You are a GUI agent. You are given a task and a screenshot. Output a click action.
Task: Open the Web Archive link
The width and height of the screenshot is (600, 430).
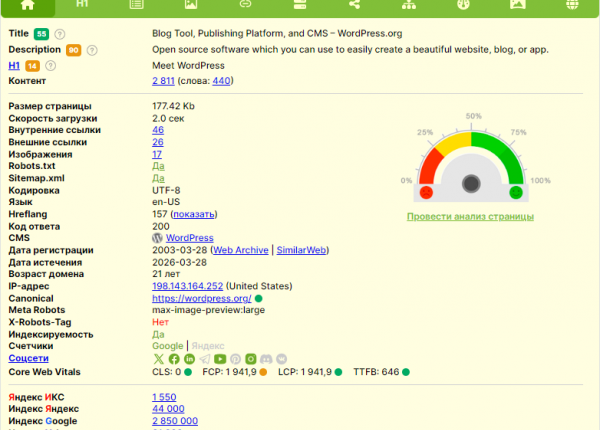click(241, 250)
